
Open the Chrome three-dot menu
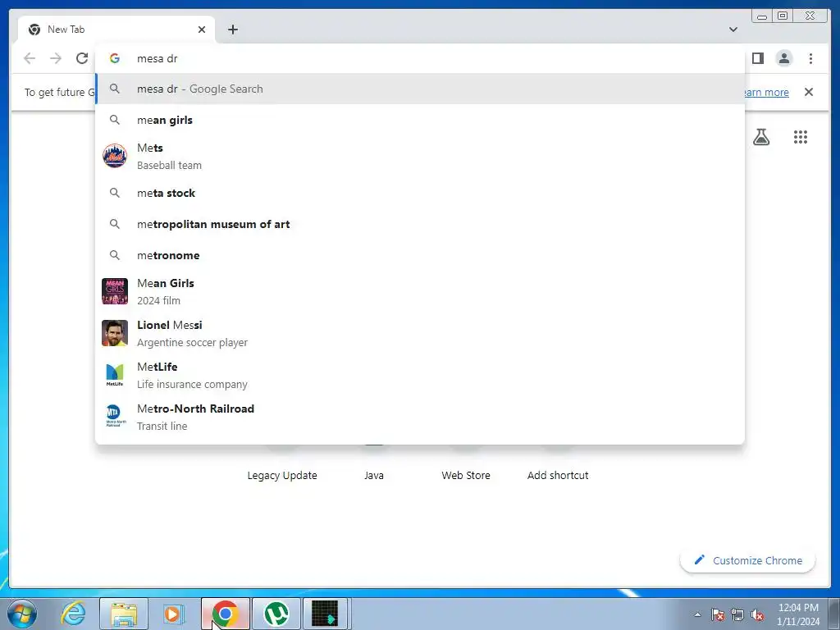click(x=810, y=58)
